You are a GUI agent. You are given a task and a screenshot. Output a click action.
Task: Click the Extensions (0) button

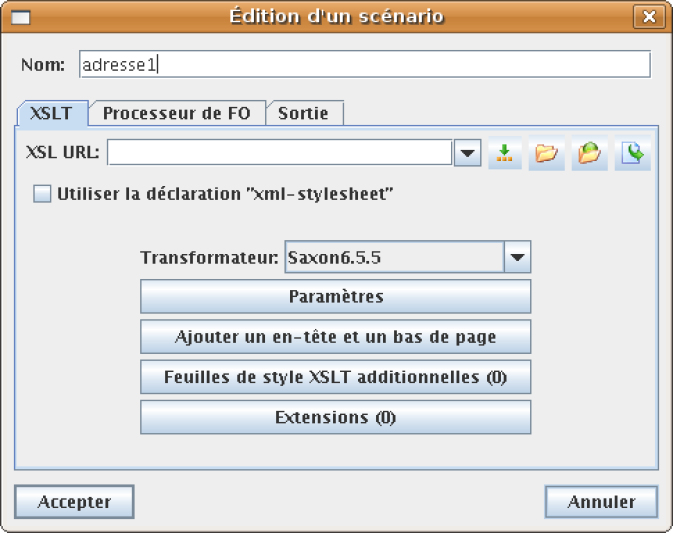[336, 418]
